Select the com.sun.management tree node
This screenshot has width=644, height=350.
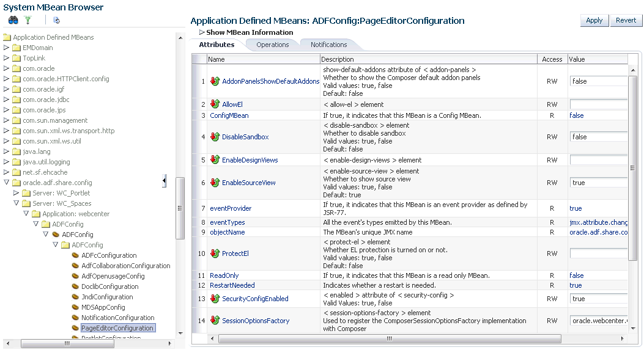pos(55,120)
